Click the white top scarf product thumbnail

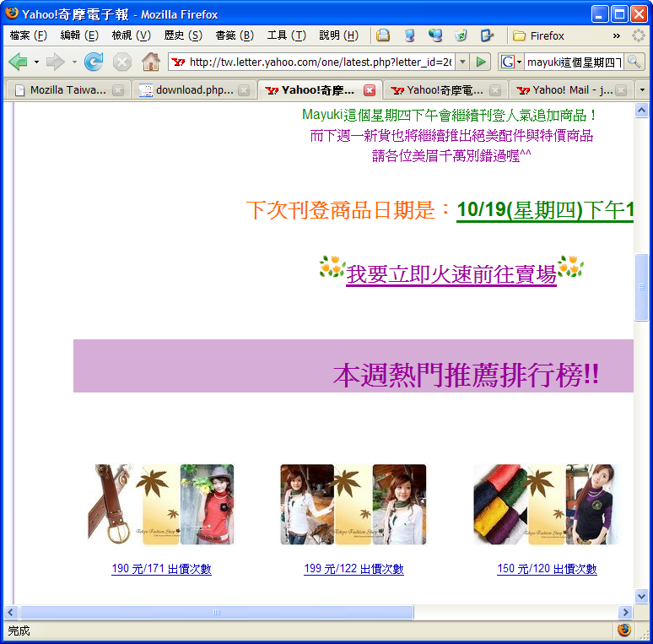[x=353, y=505]
